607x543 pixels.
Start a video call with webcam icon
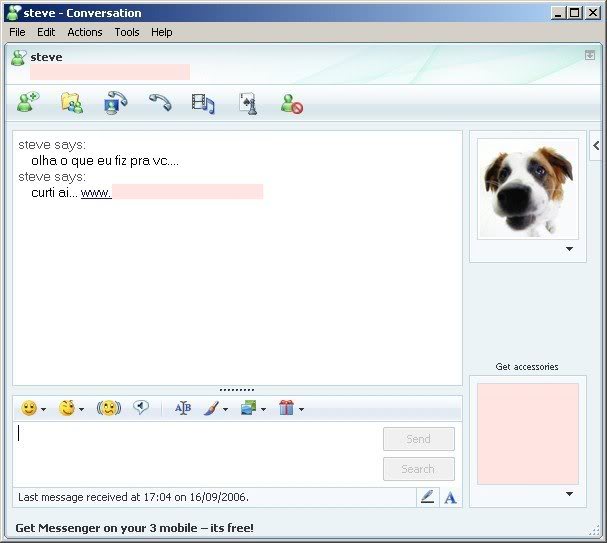[115, 103]
